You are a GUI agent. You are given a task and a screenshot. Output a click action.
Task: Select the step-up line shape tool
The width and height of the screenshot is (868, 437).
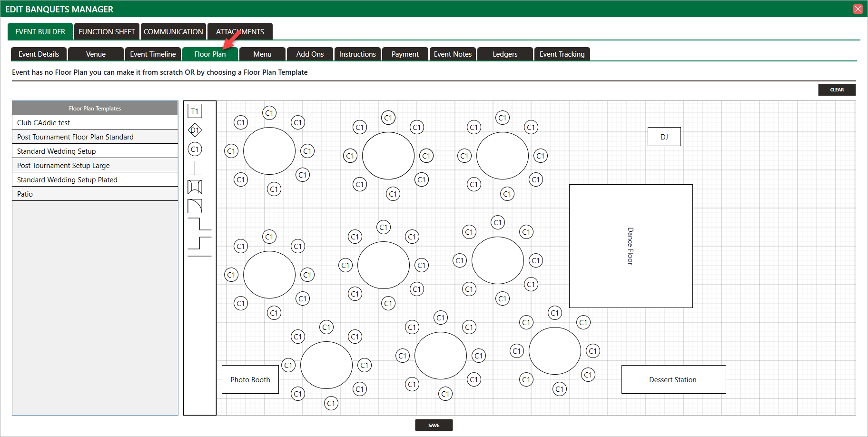[x=199, y=243]
